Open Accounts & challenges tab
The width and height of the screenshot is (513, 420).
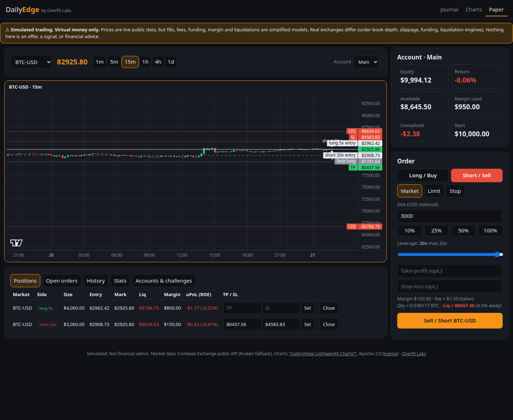pyautogui.click(x=164, y=281)
